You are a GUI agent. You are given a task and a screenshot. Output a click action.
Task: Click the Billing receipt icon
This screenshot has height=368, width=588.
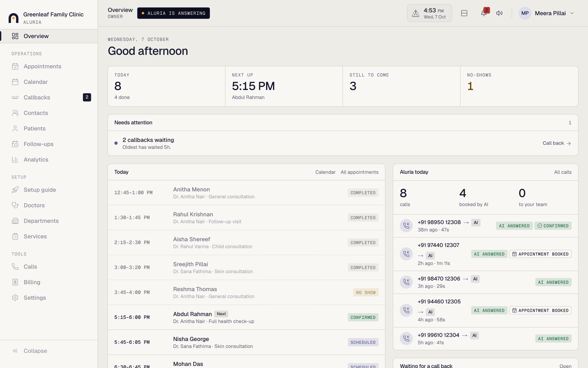15,282
